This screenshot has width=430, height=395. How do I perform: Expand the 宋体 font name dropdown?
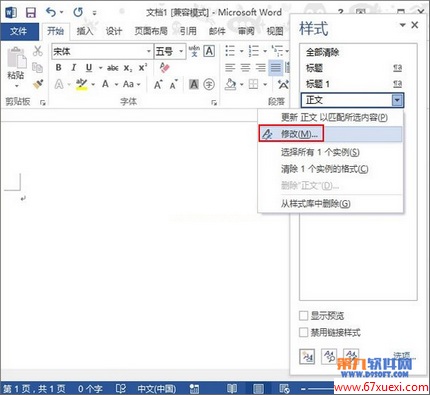click(x=149, y=51)
